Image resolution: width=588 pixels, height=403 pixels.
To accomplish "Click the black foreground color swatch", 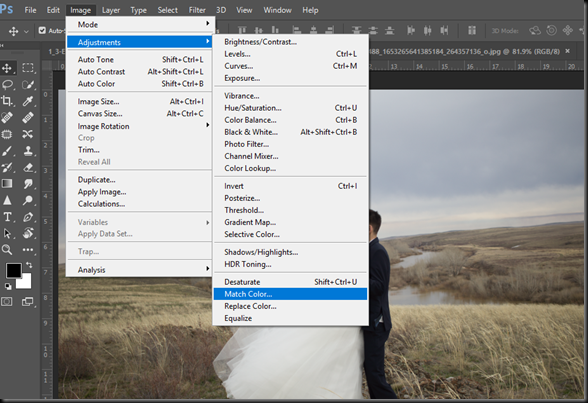I will (13, 270).
